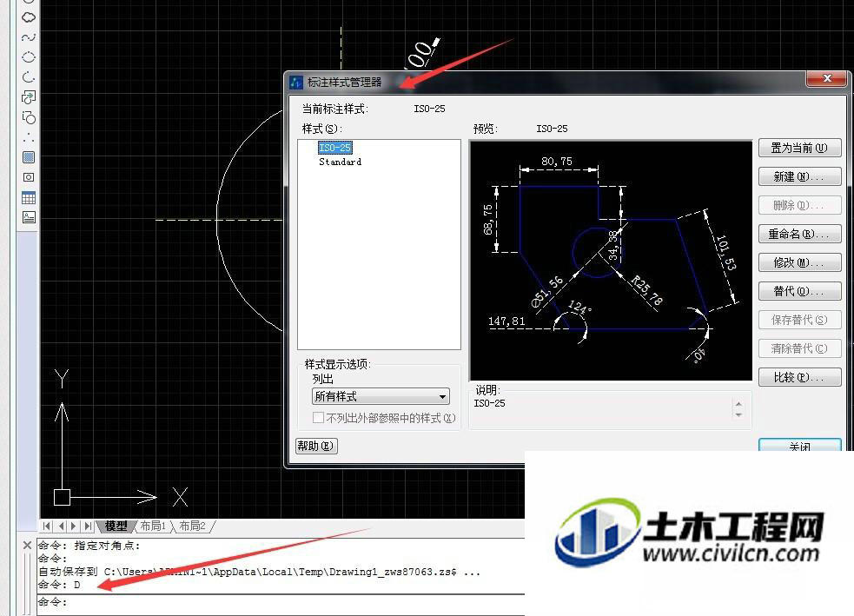This screenshot has width=854, height=616.
Task: Switch to the 布局2 tab
Action: click(x=193, y=527)
